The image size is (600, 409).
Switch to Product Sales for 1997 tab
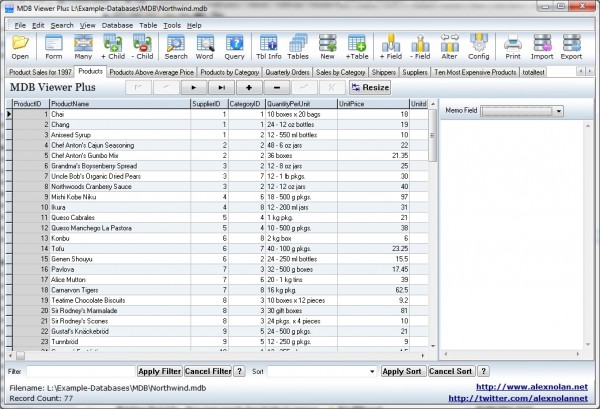pos(41,72)
